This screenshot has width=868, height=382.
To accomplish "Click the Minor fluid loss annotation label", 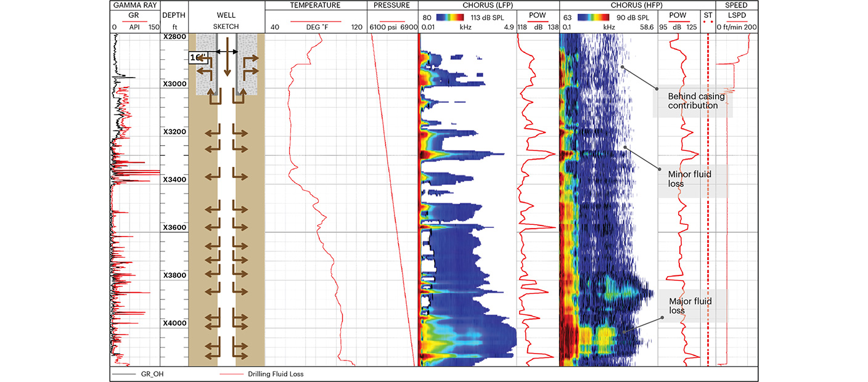I will point(689,179).
